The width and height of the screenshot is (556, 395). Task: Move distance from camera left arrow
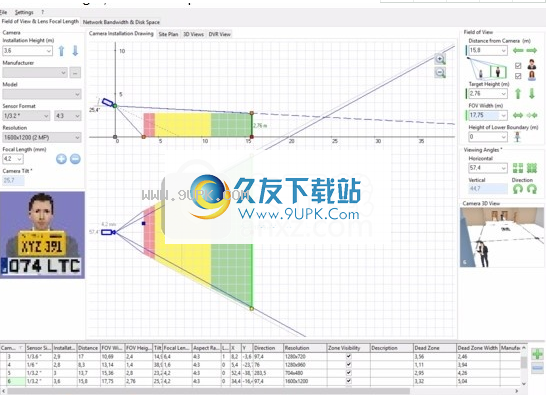coord(518,50)
